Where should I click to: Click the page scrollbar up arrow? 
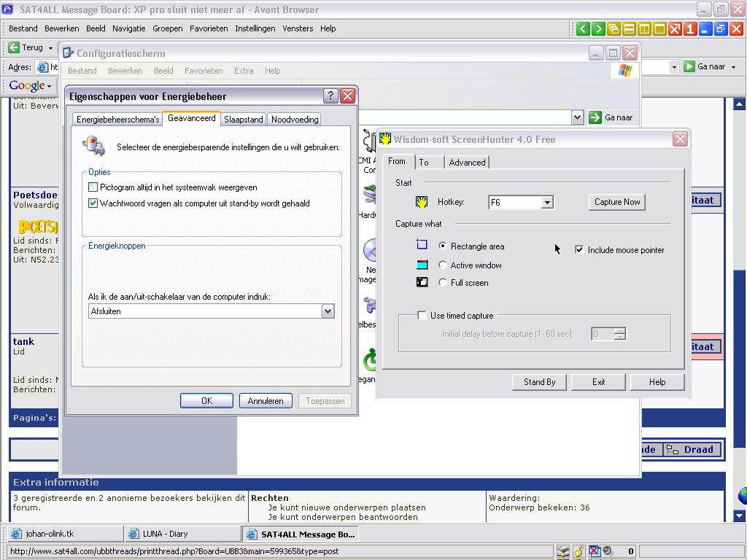point(740,104)
